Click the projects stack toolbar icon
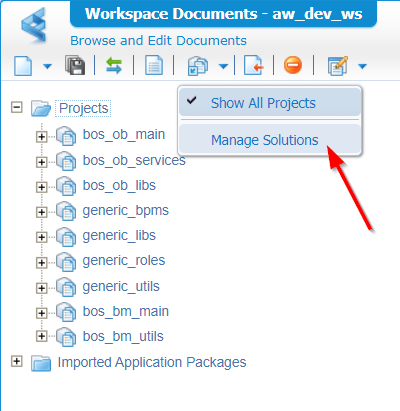This screenshot has height=411, width=400. (x=198, y=65)
